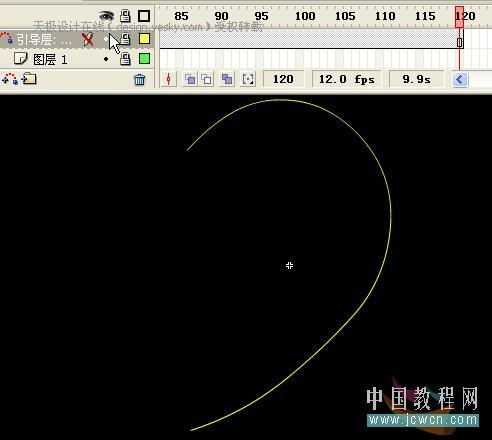
Task: Click the timeline scroll left arrow
Action: pos(460,80)
